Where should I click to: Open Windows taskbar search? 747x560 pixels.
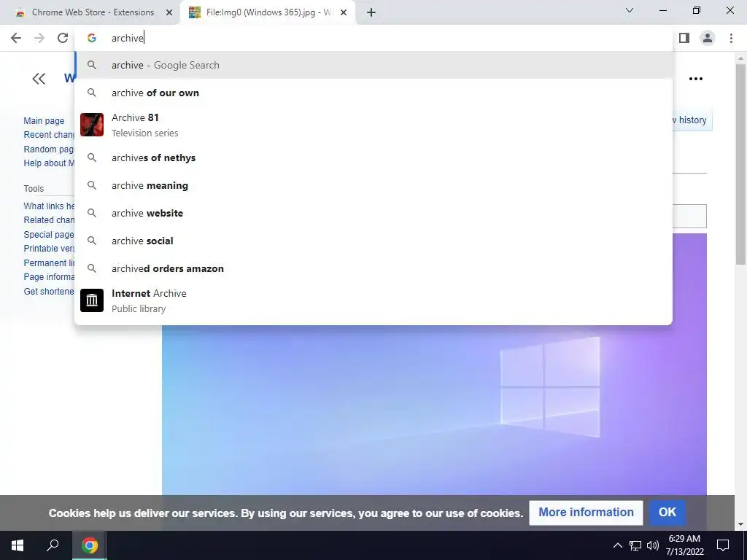(x=53, y=545)
